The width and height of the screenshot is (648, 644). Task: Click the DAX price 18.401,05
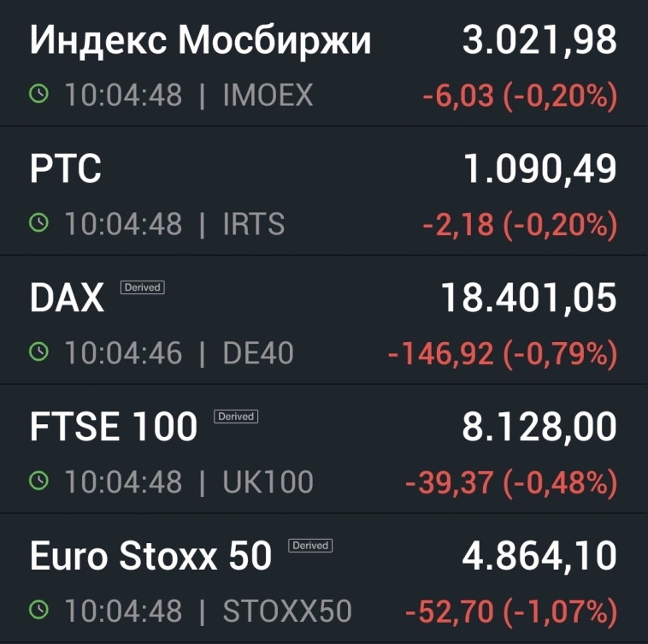coord(528,298)
